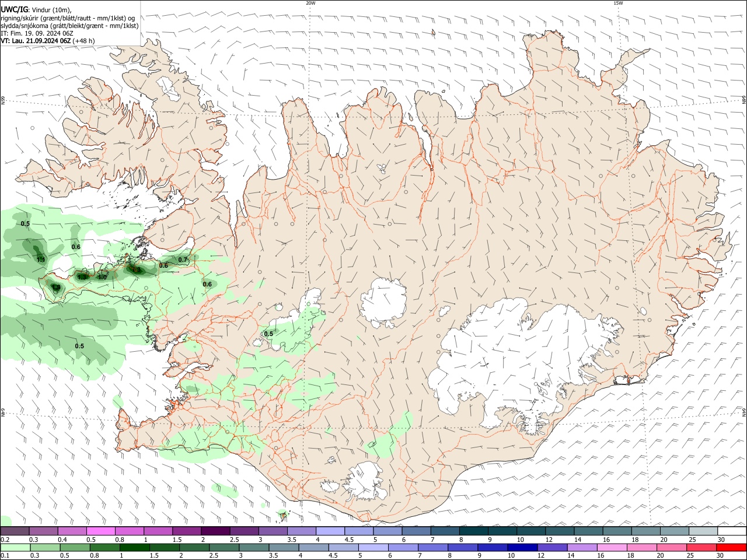This screenshot has height=560, width=747.
Task: Click the deep navy blue 10 rain swatch
Action: (x=523, y=547)
